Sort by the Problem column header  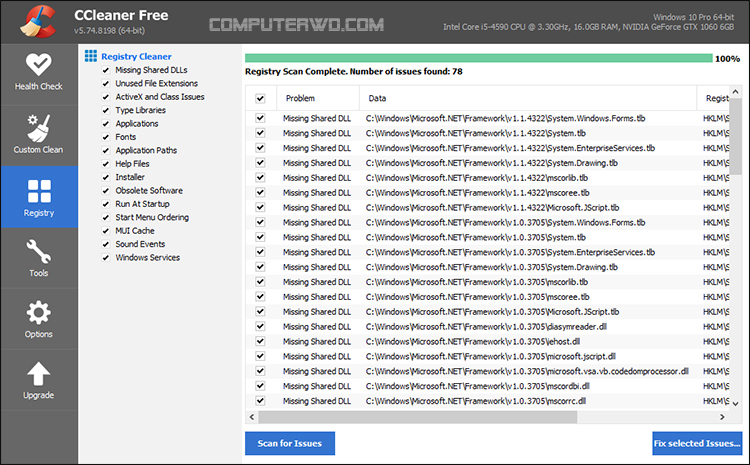318,98
